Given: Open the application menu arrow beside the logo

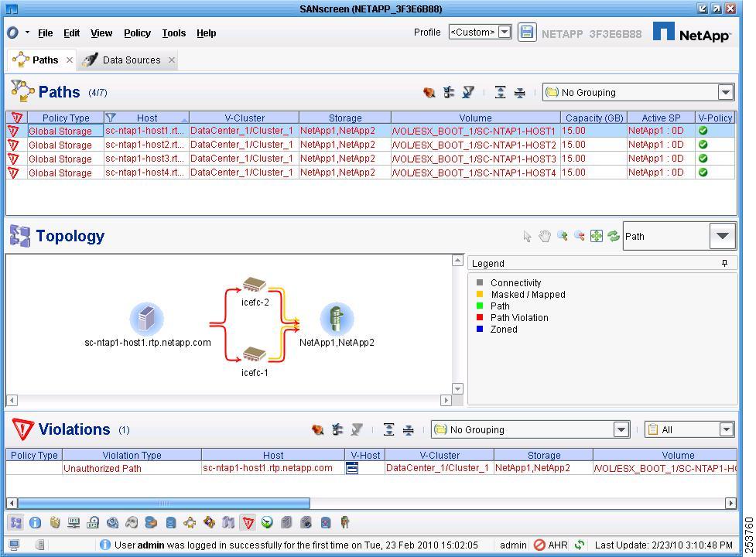Looking at the screenshot, I should tap(27, 32).
